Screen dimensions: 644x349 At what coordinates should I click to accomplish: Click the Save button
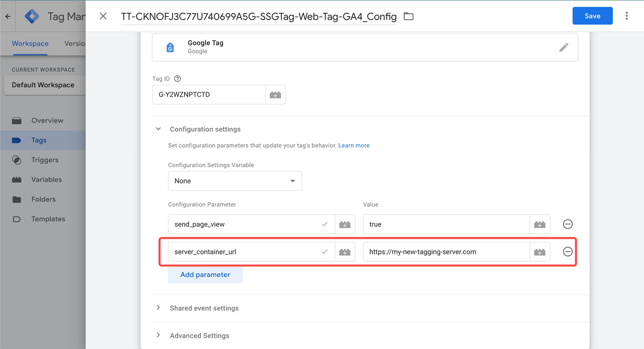(x=592, y=16)
